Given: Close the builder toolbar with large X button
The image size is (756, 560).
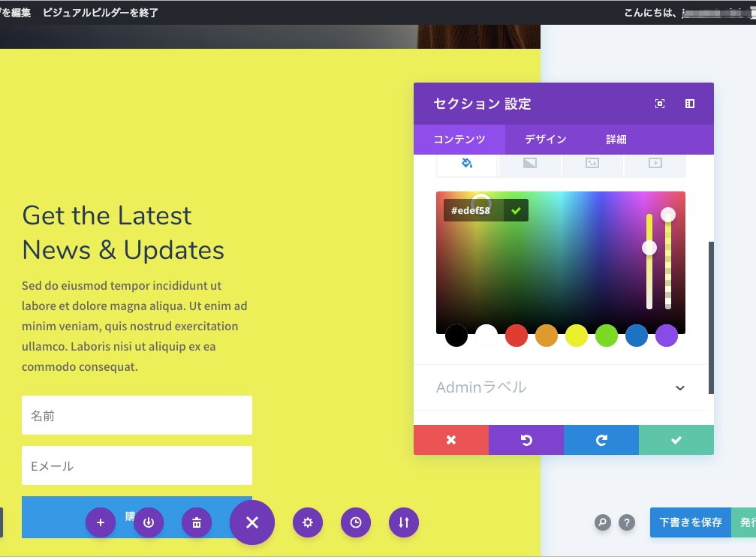Looking at the screenshot, I should [x=252, y=522].
